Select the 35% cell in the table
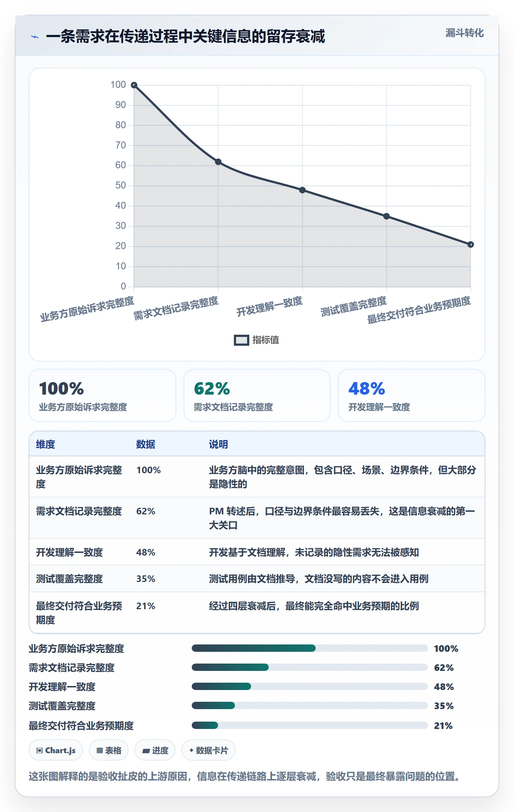The height and width of the screenshot is (812, 514). coord(146,579)
